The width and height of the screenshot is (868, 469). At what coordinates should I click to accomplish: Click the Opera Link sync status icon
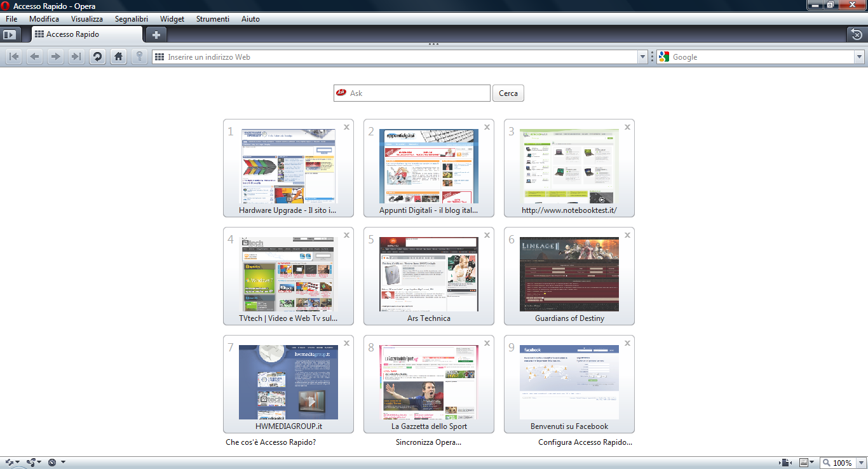9,463
